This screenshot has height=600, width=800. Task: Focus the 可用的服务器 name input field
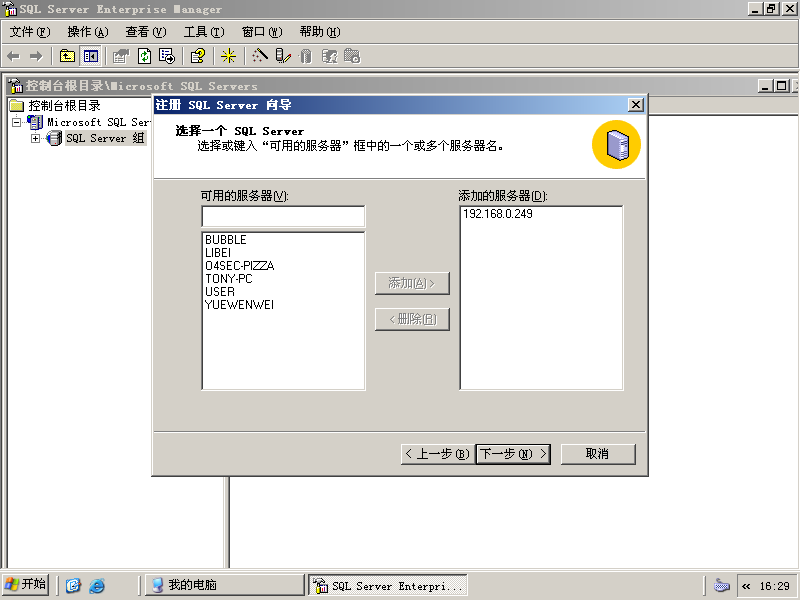point(283,216)
